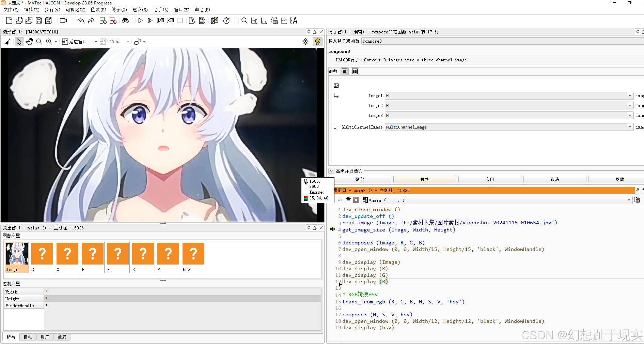Select the hand pan tool in graphics window
This screenshot has width=644, height=346.
(29, 42)
